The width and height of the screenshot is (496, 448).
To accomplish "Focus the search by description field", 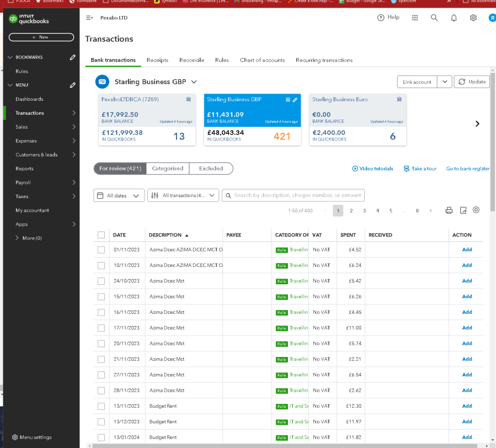I will (293, 195).
